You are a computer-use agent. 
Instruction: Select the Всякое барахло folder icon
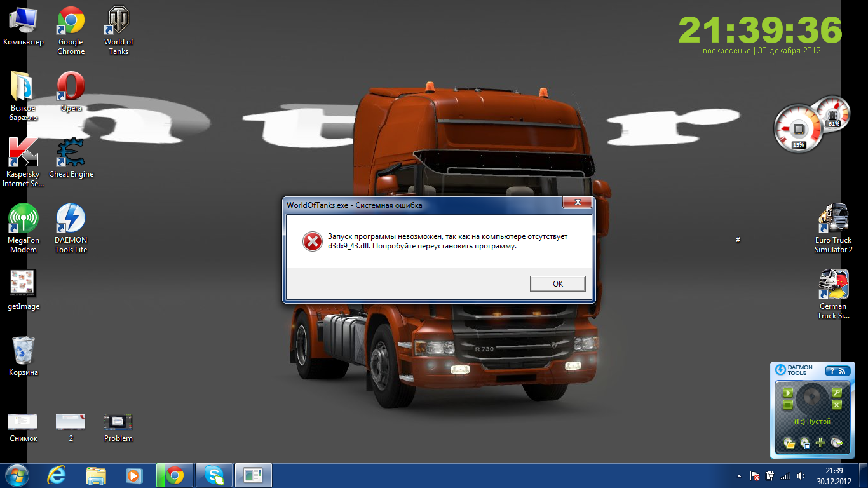24,97
